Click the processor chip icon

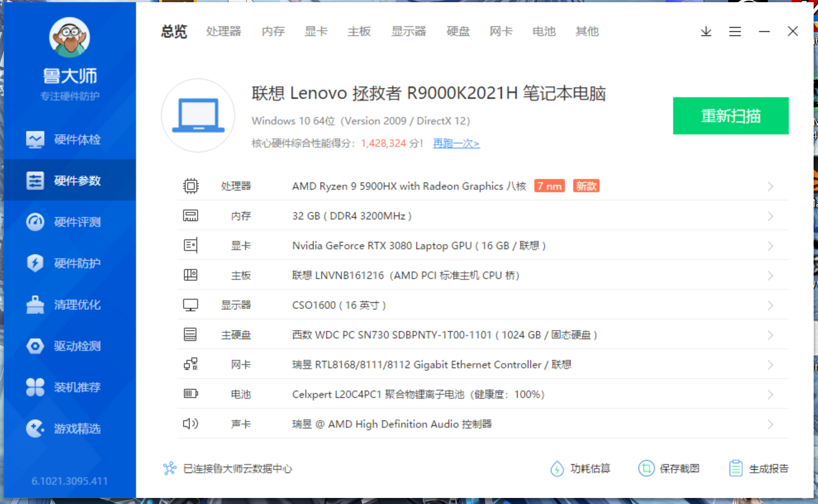[x=191, y=186]
